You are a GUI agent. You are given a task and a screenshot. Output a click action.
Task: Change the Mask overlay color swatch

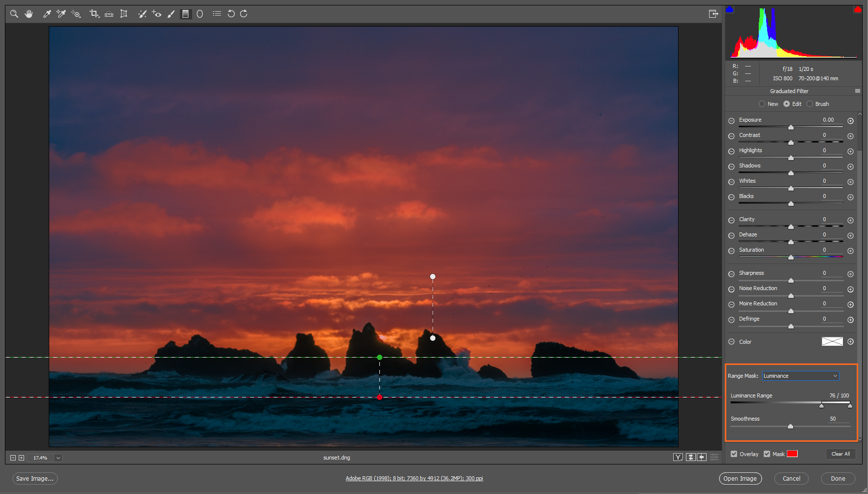(x=792, y=454)
